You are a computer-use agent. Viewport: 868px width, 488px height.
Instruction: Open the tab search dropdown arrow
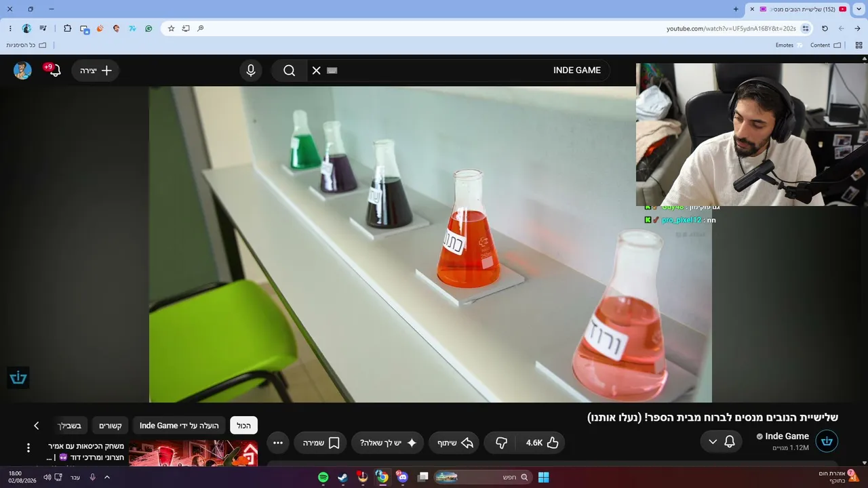[860, 9]
